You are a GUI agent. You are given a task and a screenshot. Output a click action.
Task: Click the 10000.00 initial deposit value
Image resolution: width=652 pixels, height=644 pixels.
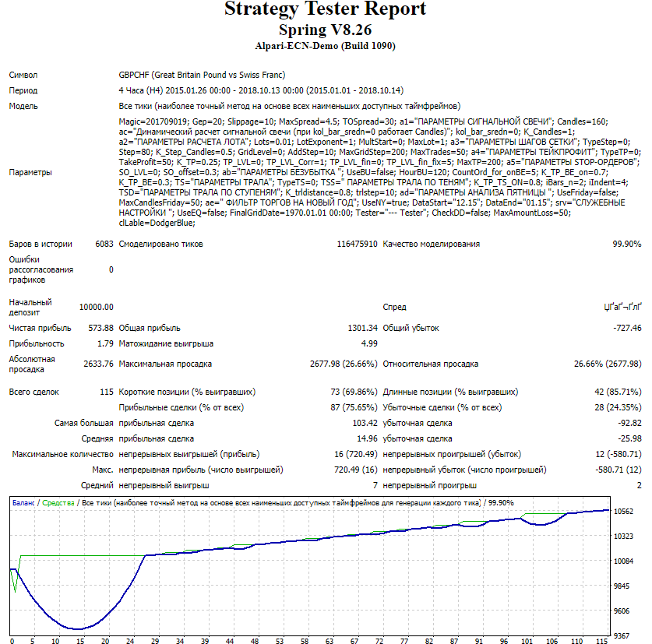tap(97, 308)
